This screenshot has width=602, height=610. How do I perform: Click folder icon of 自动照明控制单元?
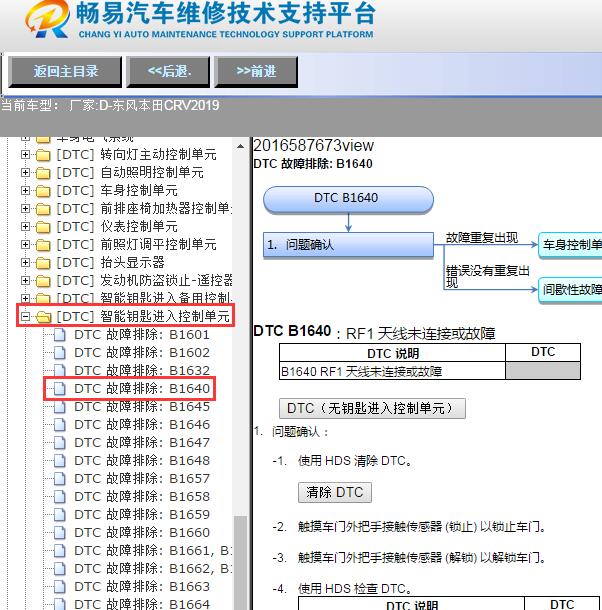pos(43,173)
